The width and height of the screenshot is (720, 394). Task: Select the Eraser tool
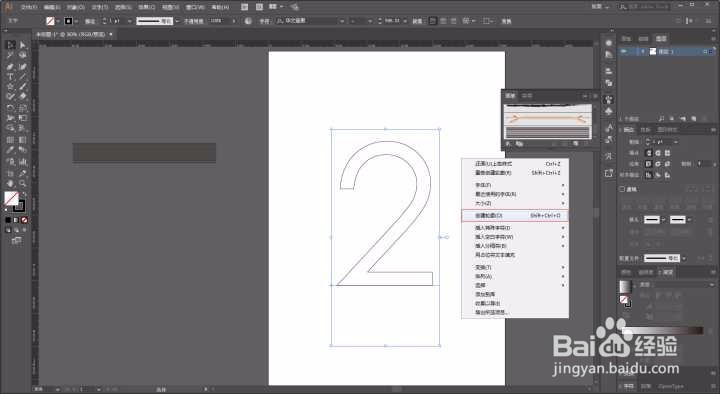click(x=22, y=96)
